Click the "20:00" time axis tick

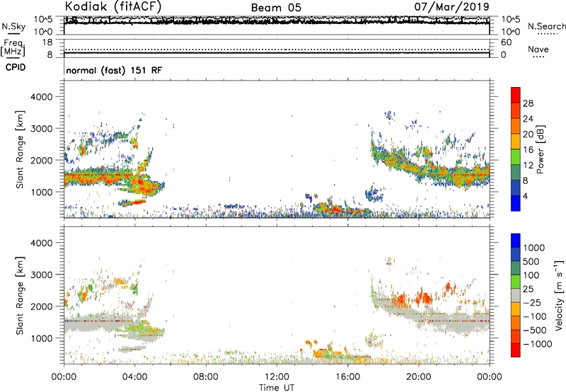418,377
